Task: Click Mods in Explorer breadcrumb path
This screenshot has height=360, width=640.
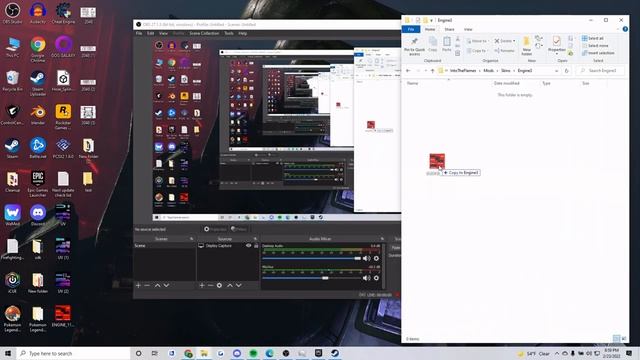Action: pos(489,71)
